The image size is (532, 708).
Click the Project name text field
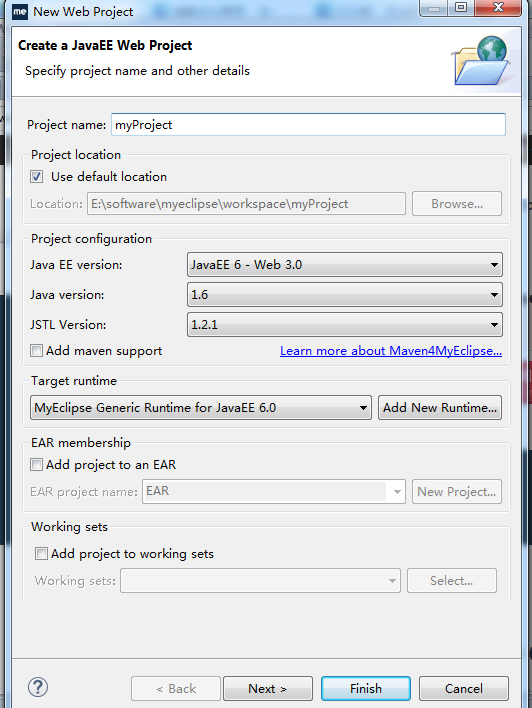click(x=308, y=125)
